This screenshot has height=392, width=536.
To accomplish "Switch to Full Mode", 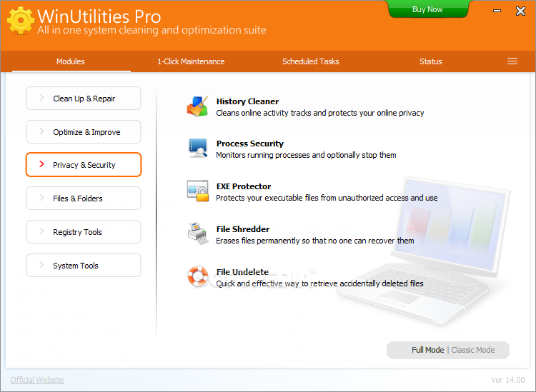I will tap(427, 350).
